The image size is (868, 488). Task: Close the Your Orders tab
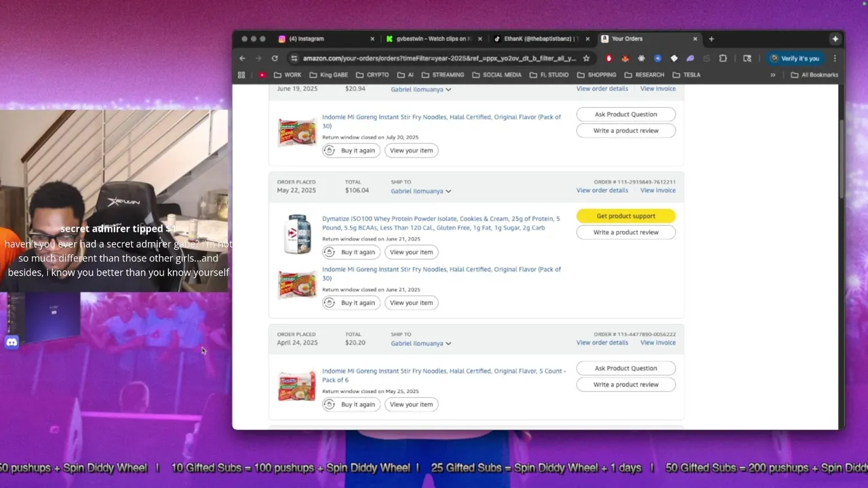pyautogui.click(x=695, y=39)
